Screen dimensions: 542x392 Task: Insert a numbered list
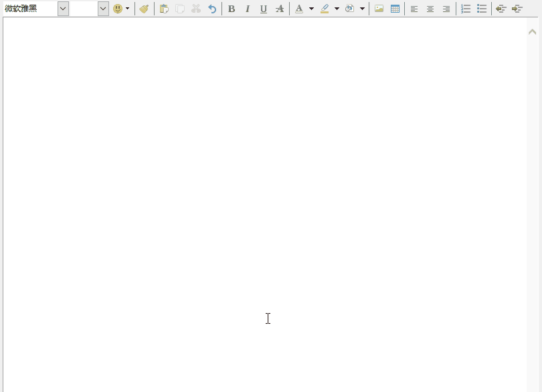(466, 9)
